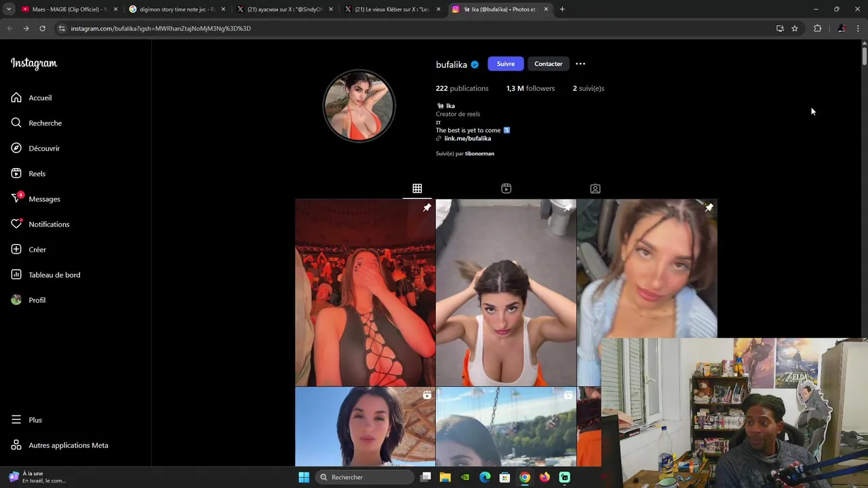Switch to Maes - MAGIE YouTube tab
The height and width of the screenshot is (488, 868).
(65, 9)
